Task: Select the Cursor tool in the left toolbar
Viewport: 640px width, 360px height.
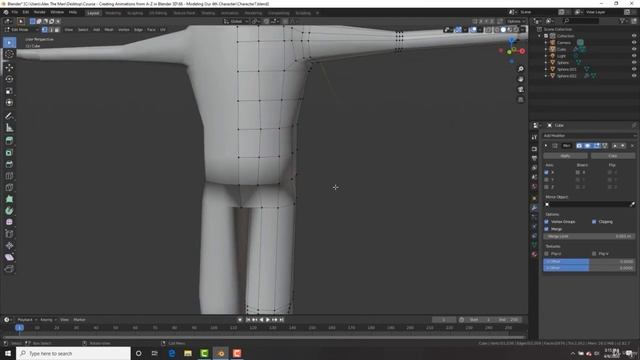Action: (x=9, y=54)
